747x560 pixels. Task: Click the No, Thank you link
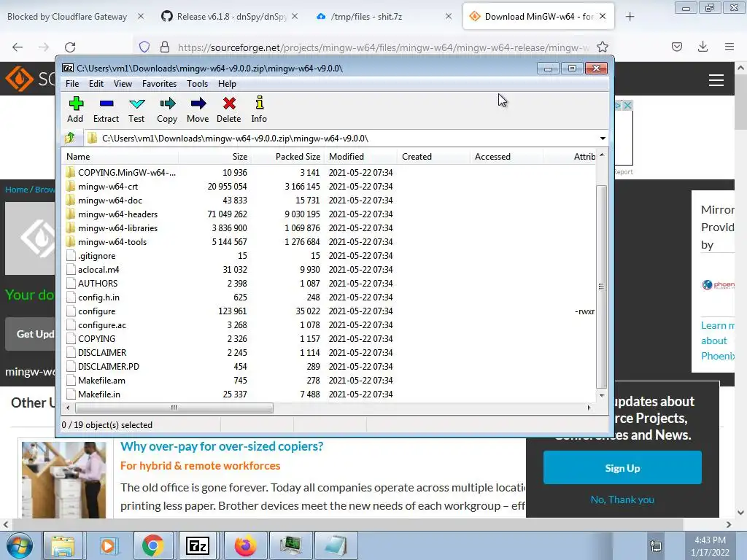click(622, 499)
